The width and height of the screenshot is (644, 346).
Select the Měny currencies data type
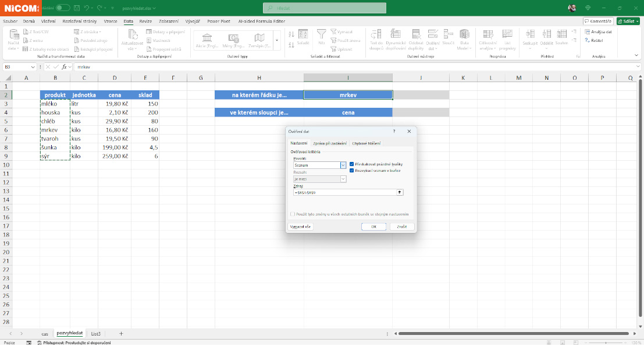(233, 41)
